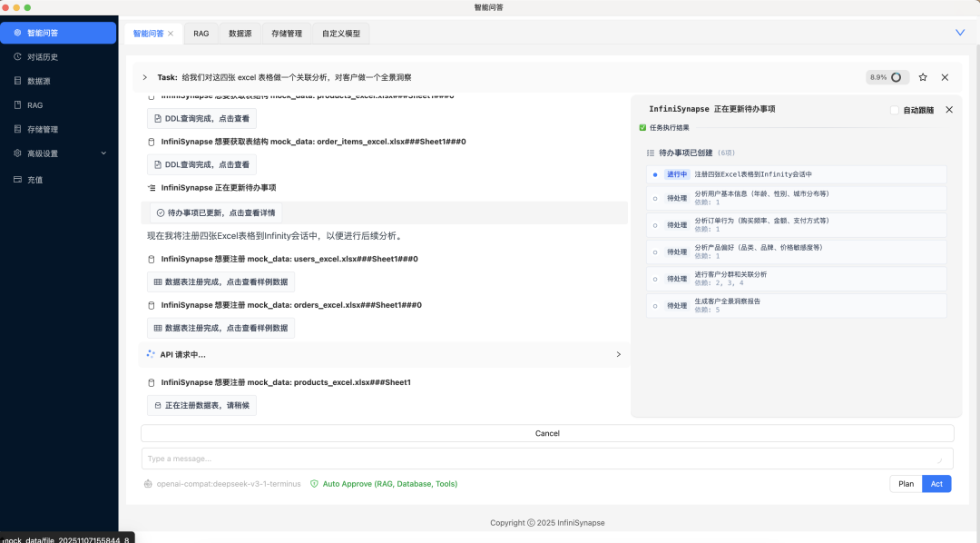Toggle the 任务执行结果 checkbox
This screenshot has width=980, height=543.
coord(642,128)
